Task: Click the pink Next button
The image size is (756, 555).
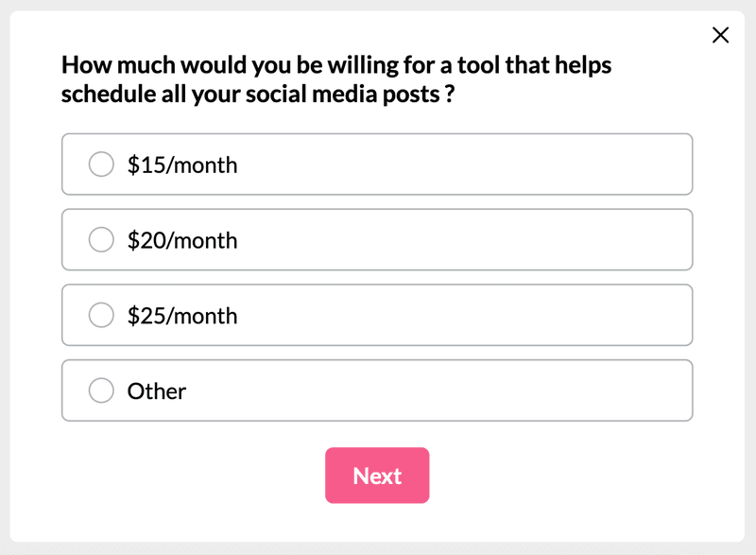Action: point(377,476)
